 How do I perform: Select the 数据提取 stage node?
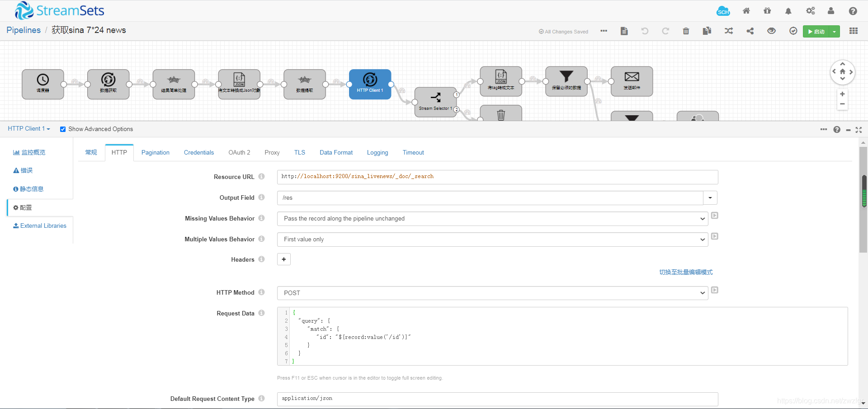305,84
